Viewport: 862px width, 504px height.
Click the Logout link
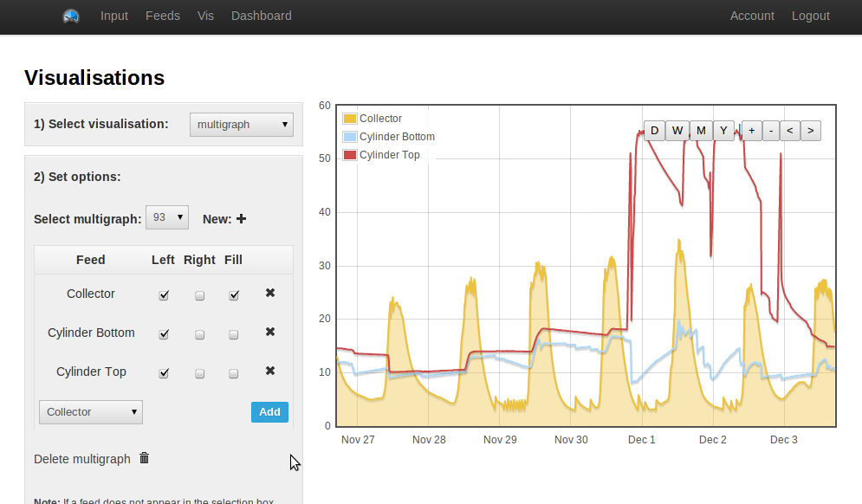point(810,16)
